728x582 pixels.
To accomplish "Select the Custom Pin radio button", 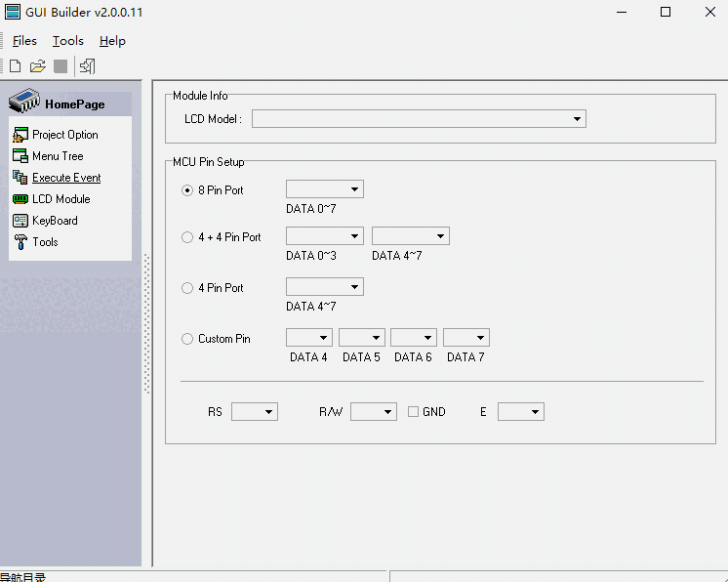I will click(187, 339).
